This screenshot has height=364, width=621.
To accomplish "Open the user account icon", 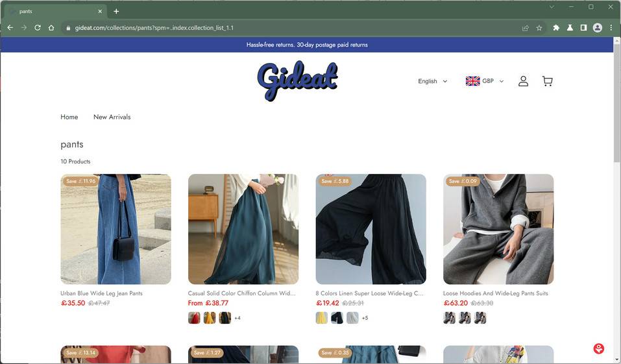I will [x=523, y=81].
